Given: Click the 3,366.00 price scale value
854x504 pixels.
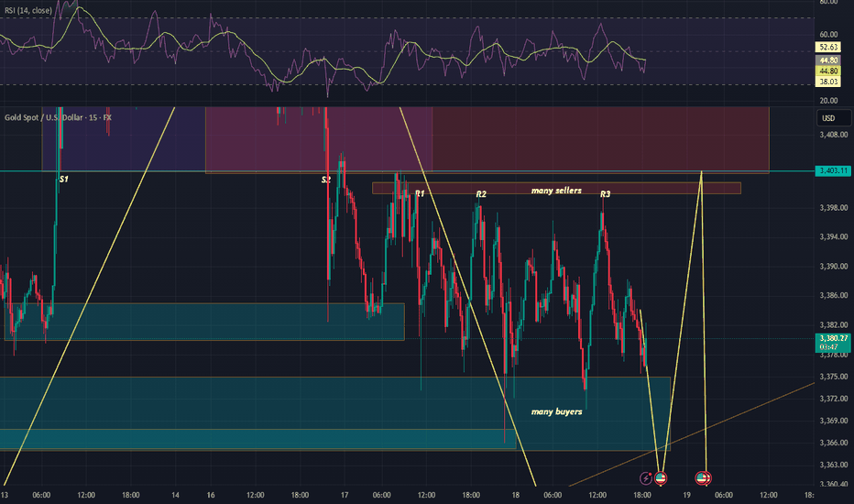Looking at the screenshot, I should [x=833, y=443].
